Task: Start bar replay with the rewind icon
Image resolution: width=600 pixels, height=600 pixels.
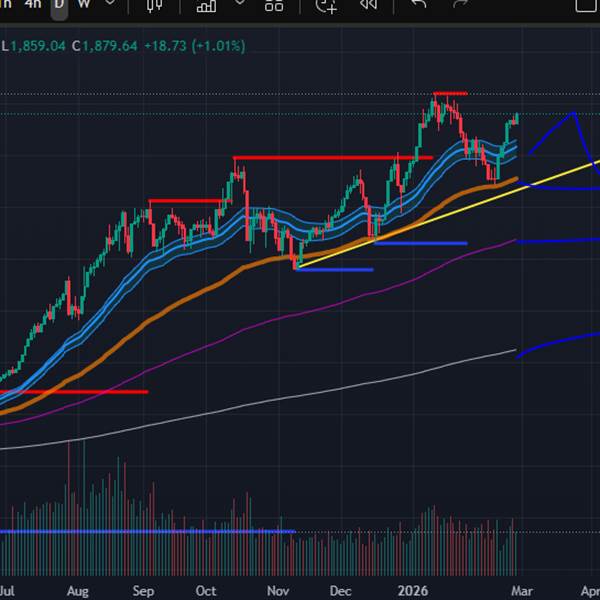Action: tap(368, 5)
